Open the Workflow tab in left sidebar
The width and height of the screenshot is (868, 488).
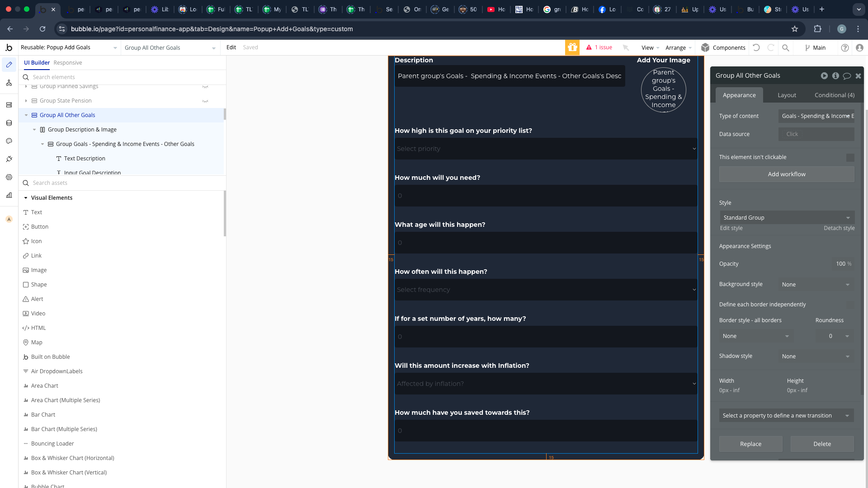(x=9, y=83)
